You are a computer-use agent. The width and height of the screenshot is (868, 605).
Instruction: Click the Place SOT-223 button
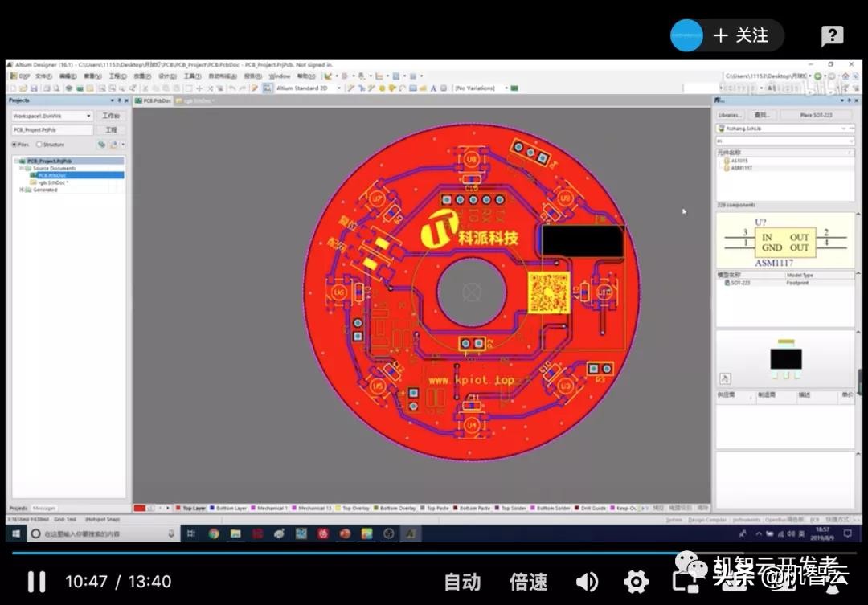(x=816, y=115)
